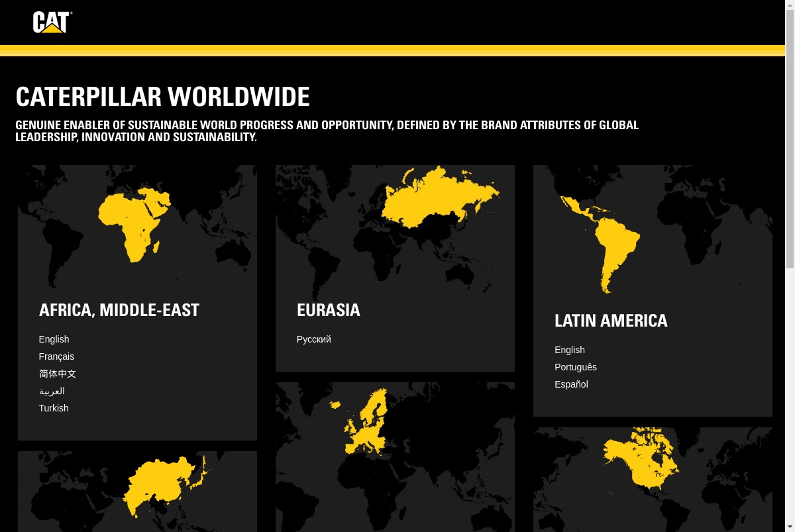Click the North America highlighted map card
795x532 pixels.
653,480
